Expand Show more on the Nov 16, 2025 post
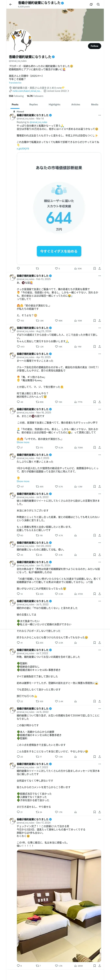110x980 pixels. 23,442
